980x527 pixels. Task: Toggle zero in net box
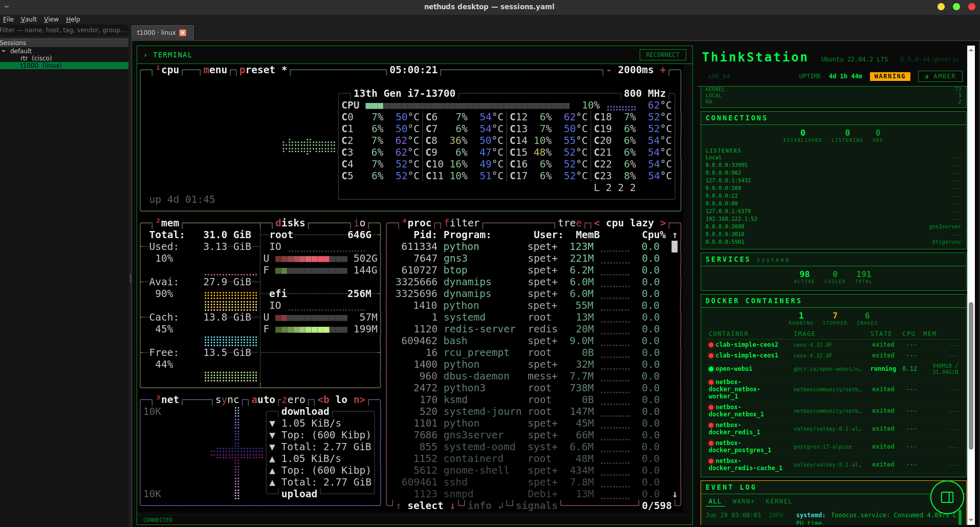click(293, 400)
